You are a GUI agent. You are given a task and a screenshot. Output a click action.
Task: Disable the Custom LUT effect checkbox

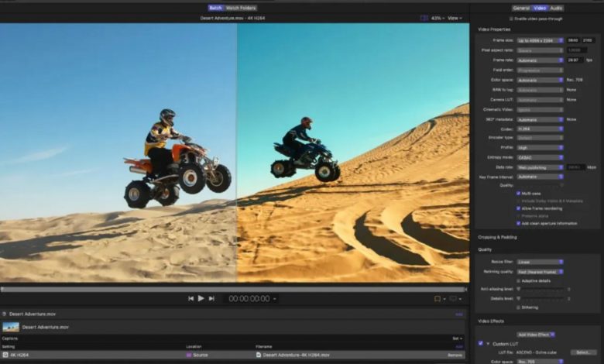pyautogui.click(x=480, y=343)
